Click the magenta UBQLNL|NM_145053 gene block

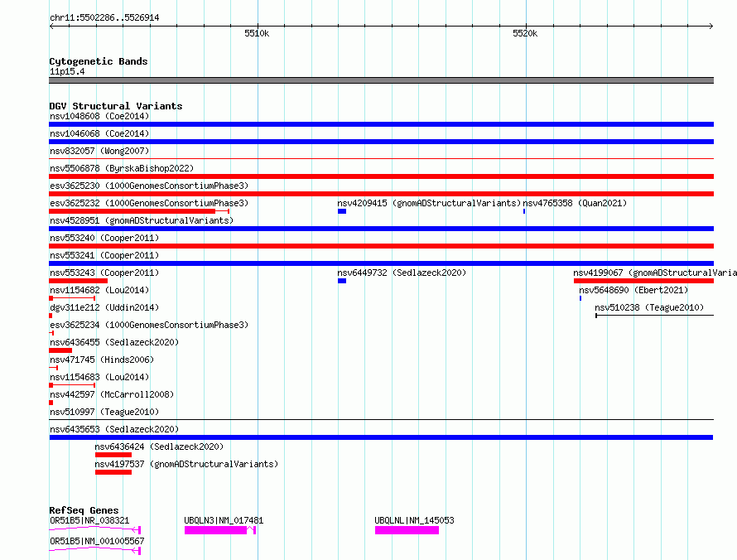[407, 530]
